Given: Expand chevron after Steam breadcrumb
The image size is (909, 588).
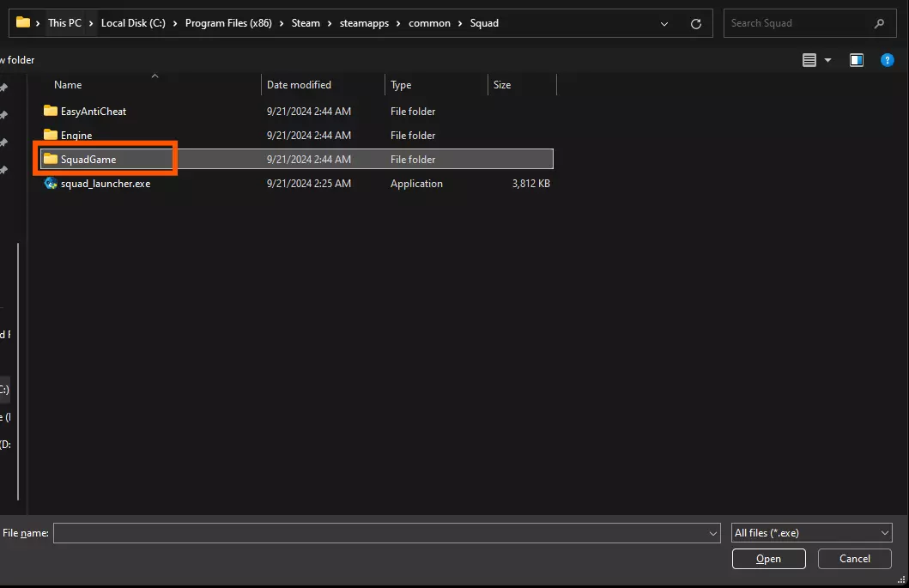Looking at the screenshot, I should (330, 23).
